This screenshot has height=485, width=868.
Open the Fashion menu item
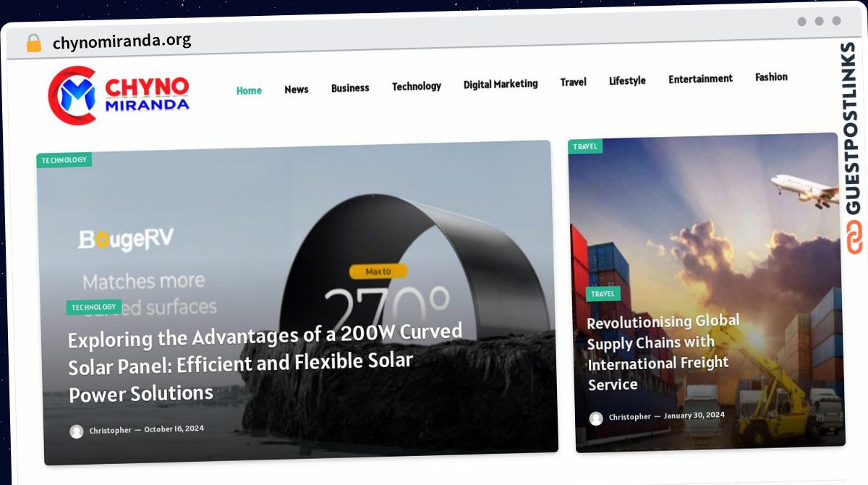tap(771, 77)
